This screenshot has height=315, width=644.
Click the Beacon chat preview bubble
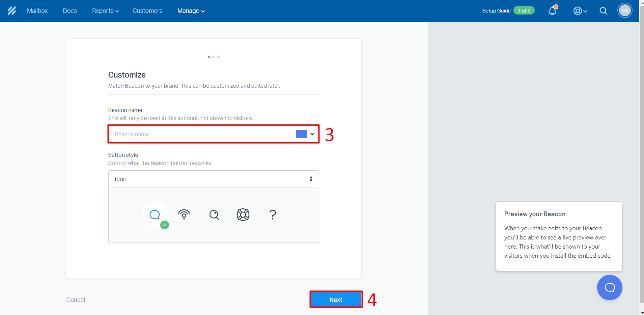click(609, 287)
